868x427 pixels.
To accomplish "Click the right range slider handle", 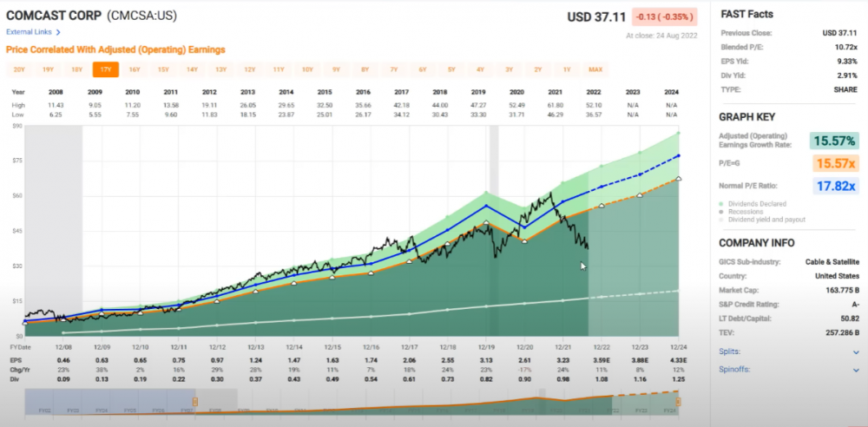I will coord(678,402).
